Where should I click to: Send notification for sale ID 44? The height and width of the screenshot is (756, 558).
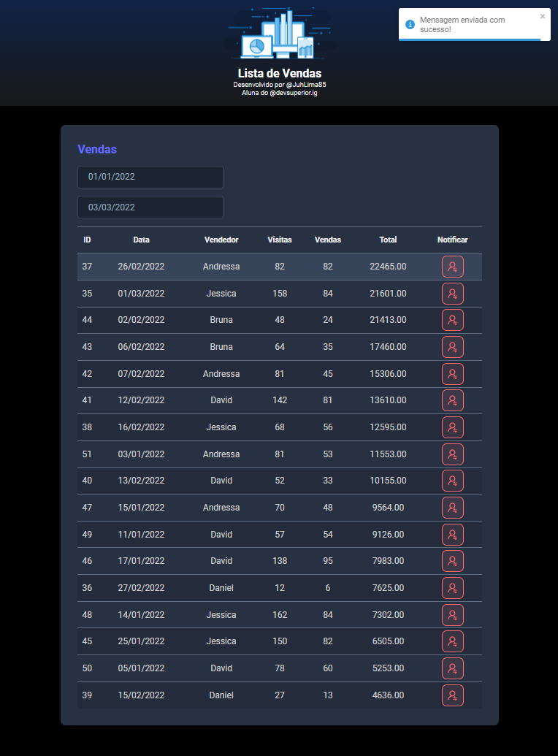tap(452, 320)
